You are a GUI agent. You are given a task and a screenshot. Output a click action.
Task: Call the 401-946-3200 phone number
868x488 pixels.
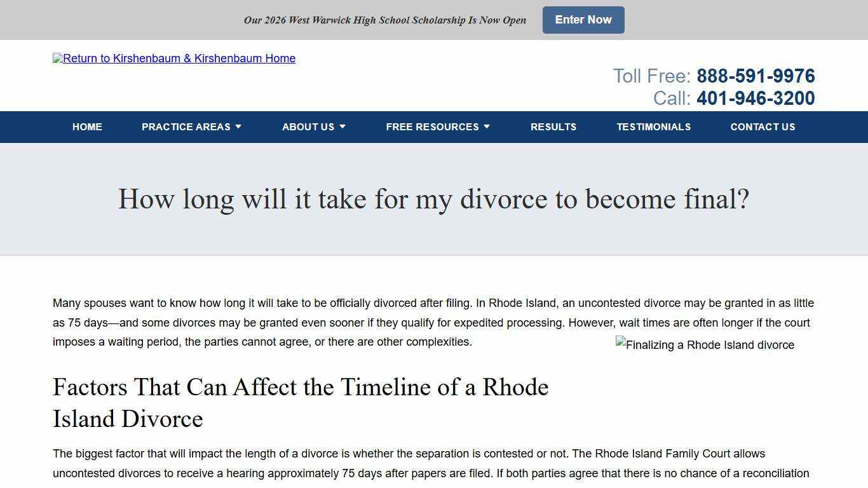point(756,98)
